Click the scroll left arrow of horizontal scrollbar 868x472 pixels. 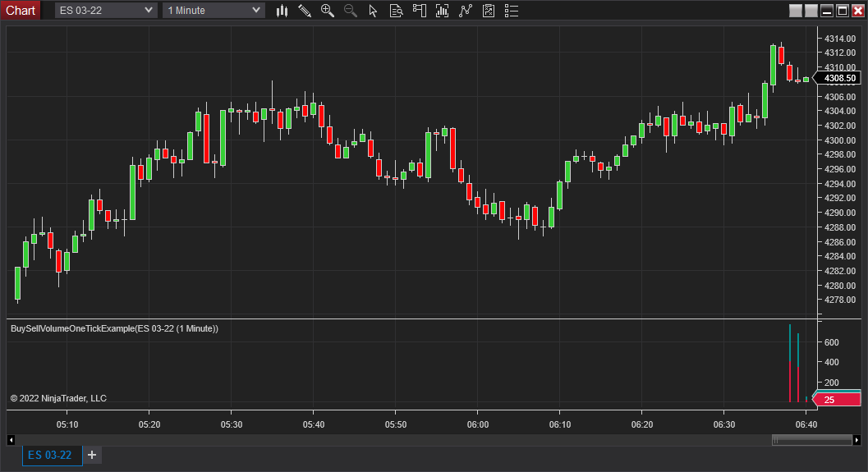tap(11, 440)
